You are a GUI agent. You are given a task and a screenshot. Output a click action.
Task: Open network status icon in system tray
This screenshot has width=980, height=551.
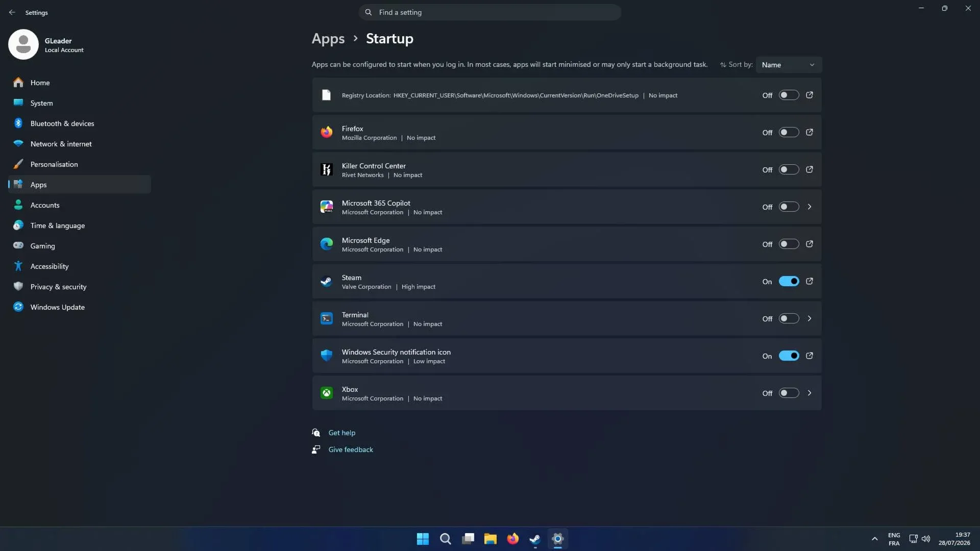click(x=913, y=539)
